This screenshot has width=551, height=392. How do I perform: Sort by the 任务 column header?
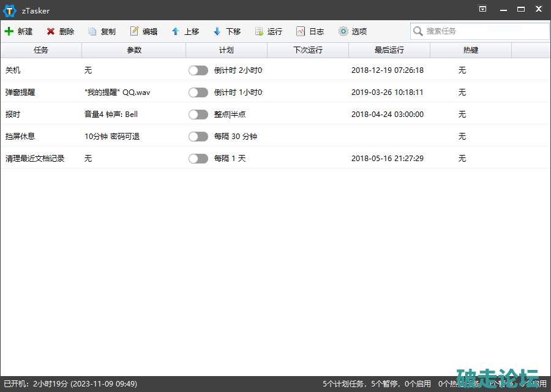(41, 50)
